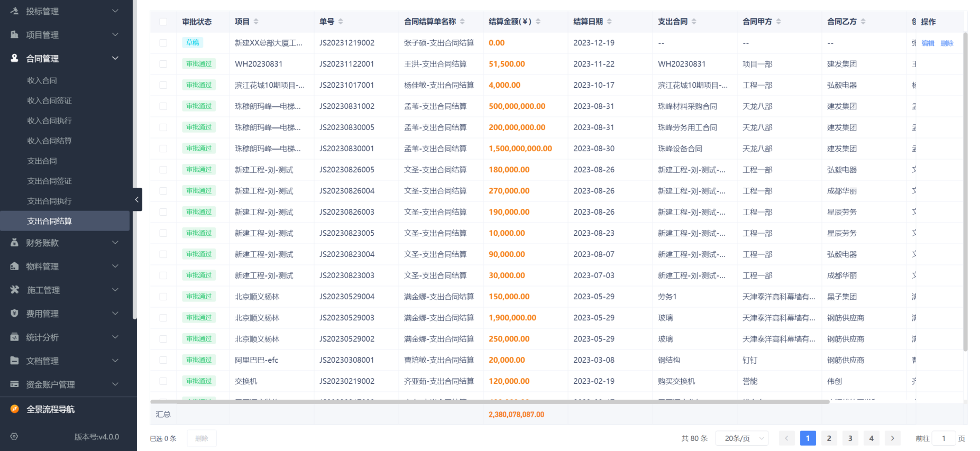Click the 财务账款 money bag icon

click(x=14, y=243)
